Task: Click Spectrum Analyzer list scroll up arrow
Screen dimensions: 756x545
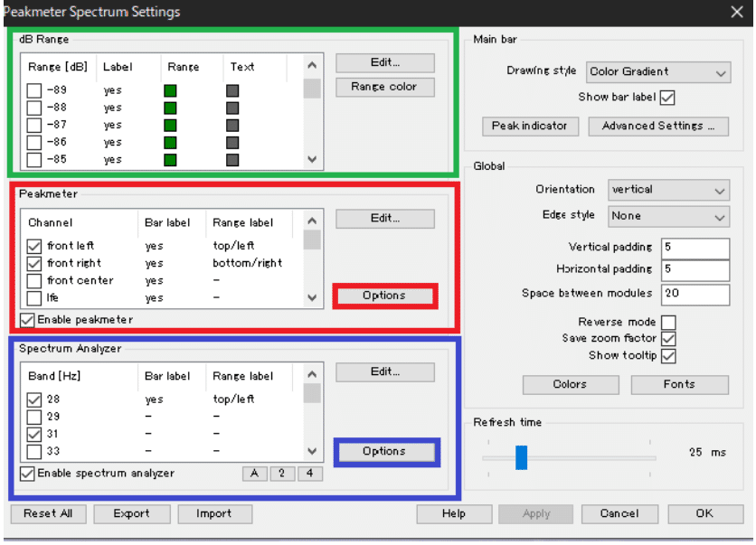Action: [x=312, y=374]
